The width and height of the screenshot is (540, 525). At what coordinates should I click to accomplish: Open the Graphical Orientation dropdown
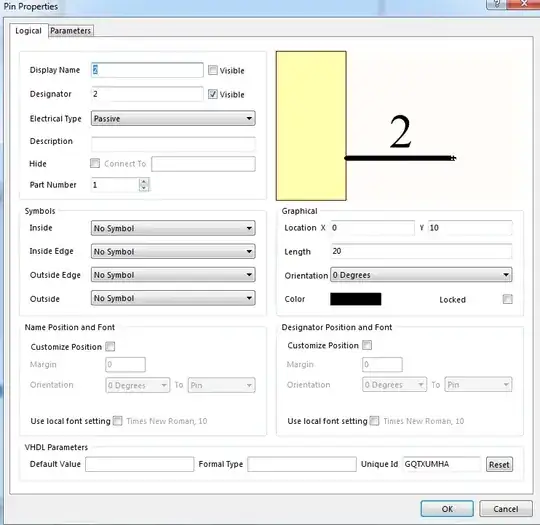pyautogui.click(x=421, y=275)
